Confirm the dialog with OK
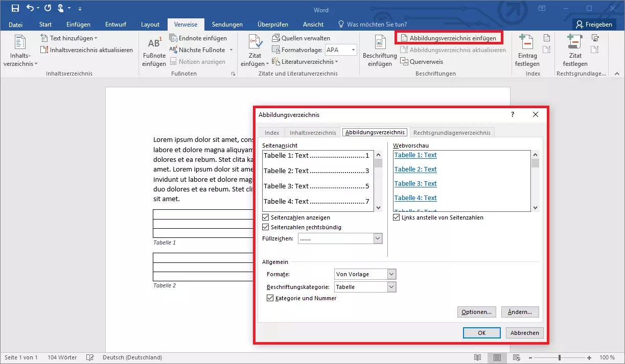Screen dimensions: 625x364 pyautogui.click(x=481, y=333)
